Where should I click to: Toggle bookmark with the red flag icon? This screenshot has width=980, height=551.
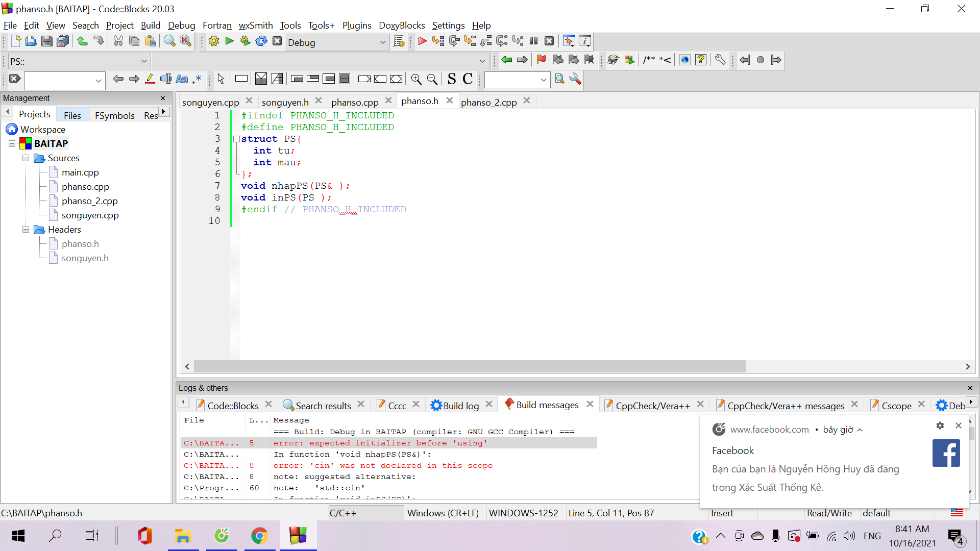(x=542, y=60)
